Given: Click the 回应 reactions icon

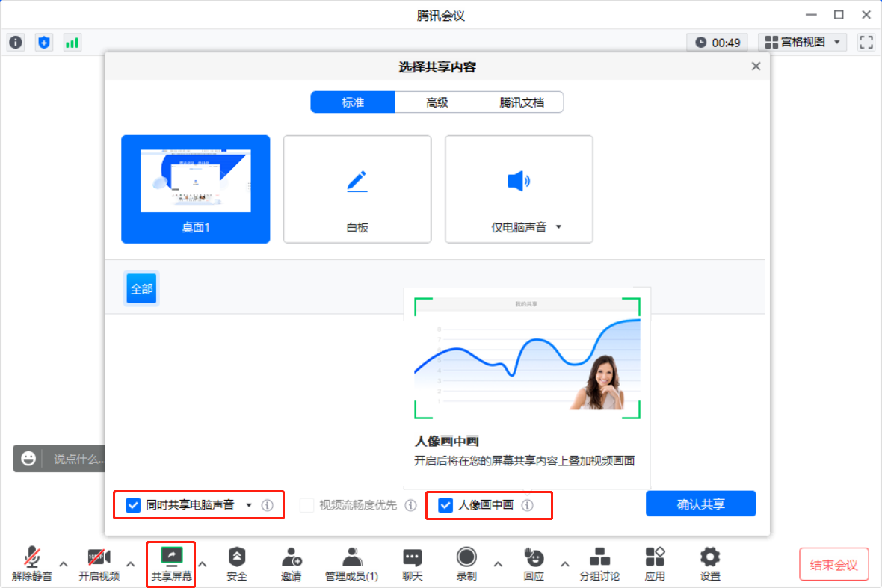Looking at the screenshot, I should click(x=534, y=563).
